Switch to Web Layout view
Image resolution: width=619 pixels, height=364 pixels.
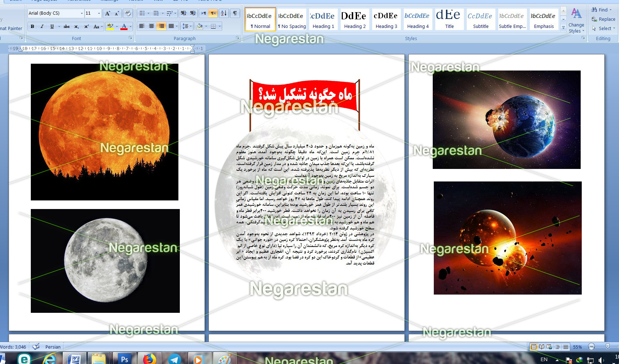tap(550, 346)
